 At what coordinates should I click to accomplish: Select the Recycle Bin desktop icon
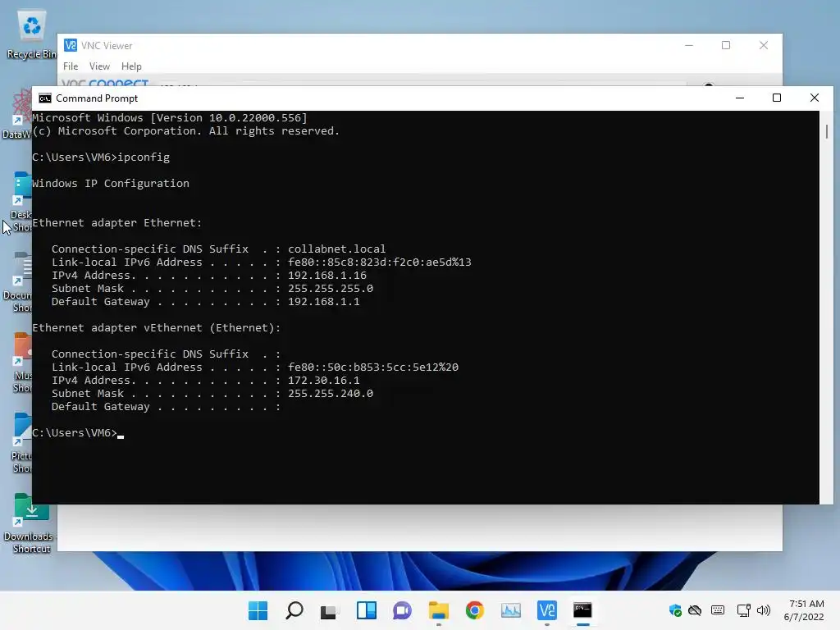click(31, 34)
